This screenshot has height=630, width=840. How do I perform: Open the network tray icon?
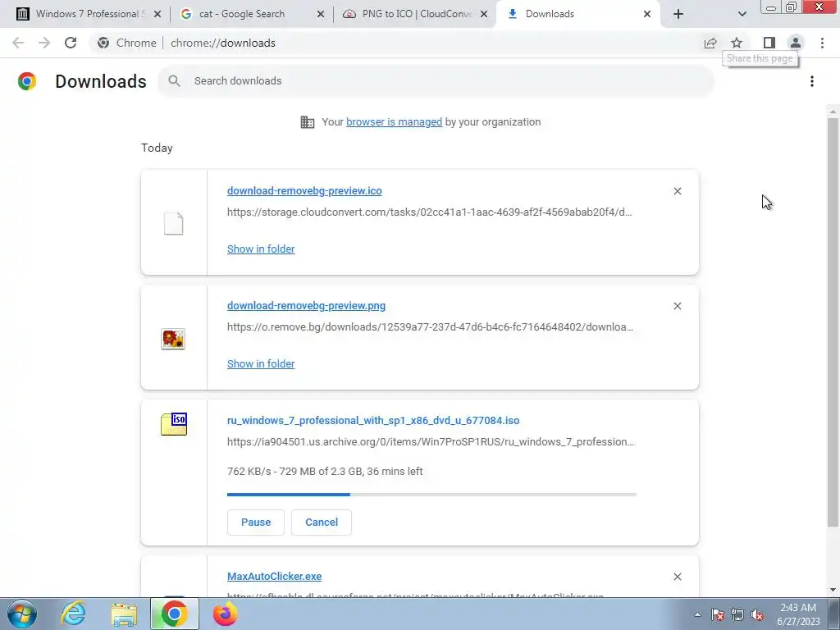click(737, 615)
